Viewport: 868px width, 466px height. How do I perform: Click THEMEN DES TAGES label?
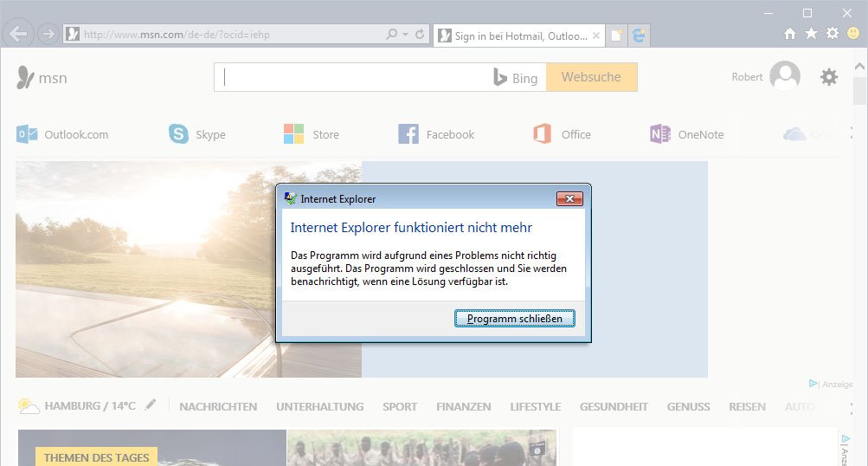point(96,457)
